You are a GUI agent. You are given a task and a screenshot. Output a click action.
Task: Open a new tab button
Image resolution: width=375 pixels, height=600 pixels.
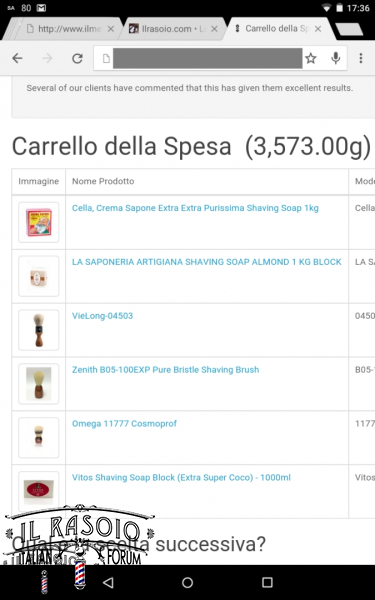[349, 29]
